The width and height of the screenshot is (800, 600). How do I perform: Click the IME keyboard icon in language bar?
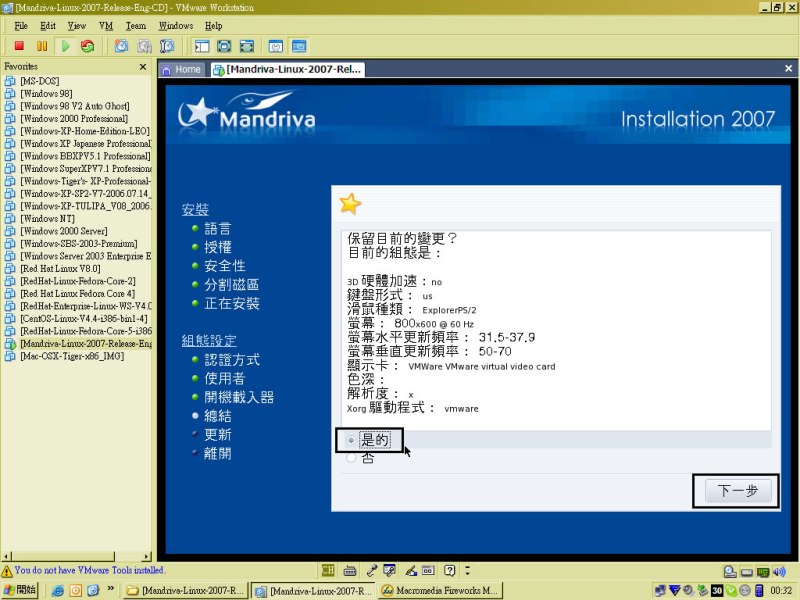click(x=349, y=570)
